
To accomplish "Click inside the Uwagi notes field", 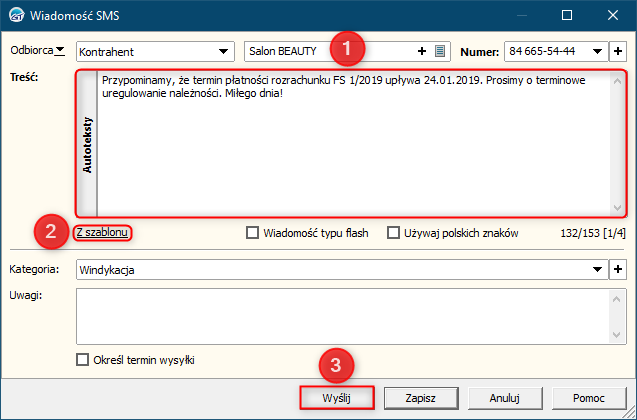I will pos(344,316).
